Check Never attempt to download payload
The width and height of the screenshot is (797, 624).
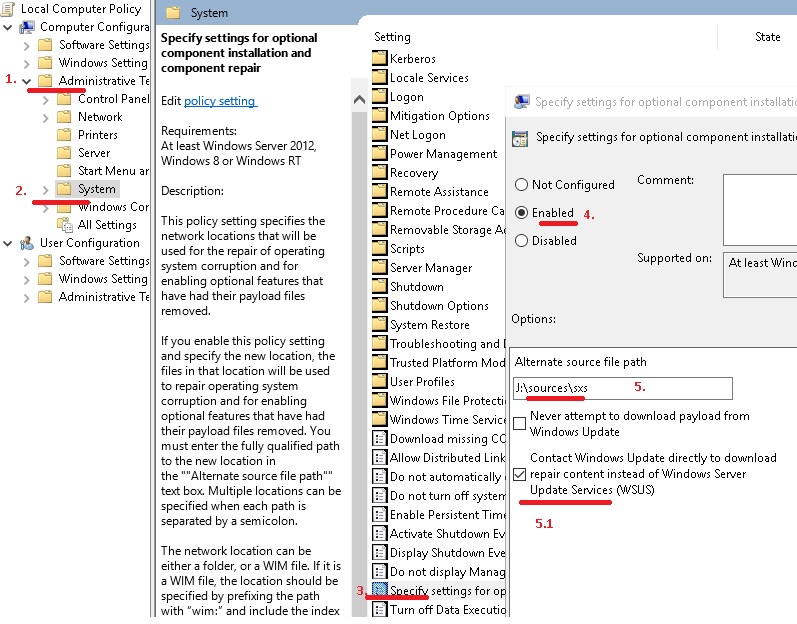pyautogui.click(x=519, y=423)
